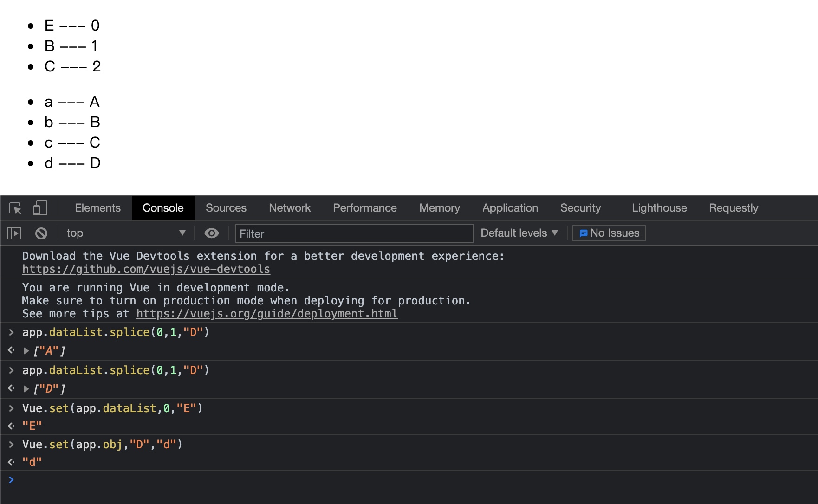Toggle the device toolbar icon
The height and width of the screenshot is (504, 818).
(40, 208)
